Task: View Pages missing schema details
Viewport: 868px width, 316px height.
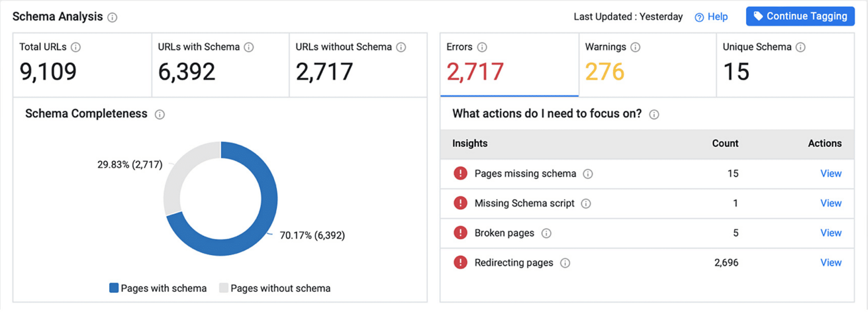Action: point(831,173)
